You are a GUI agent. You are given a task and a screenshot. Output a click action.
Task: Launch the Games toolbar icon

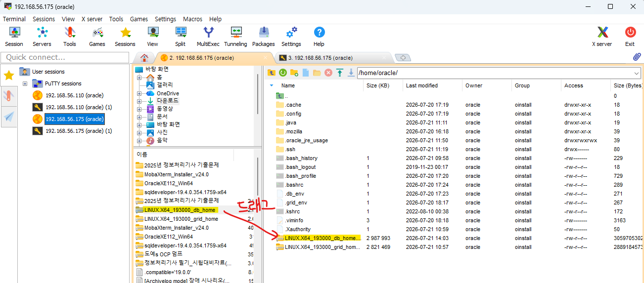97,37
